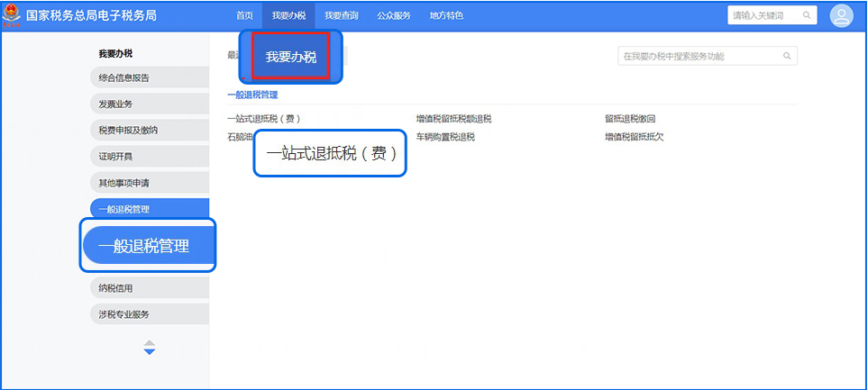Click the magnifier in the top keyword search
This screenshot has width=868, height=390.
(x=807, y=15)
